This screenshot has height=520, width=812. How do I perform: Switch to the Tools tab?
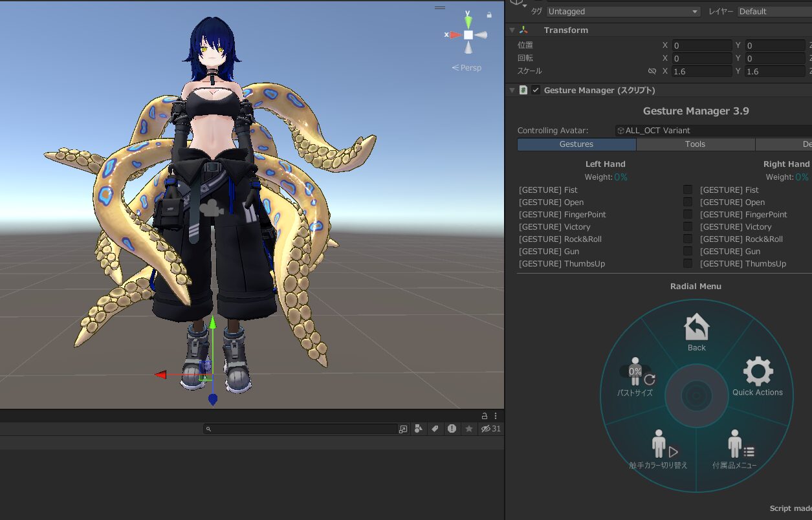pyautogui.click(x=695, y=144)
